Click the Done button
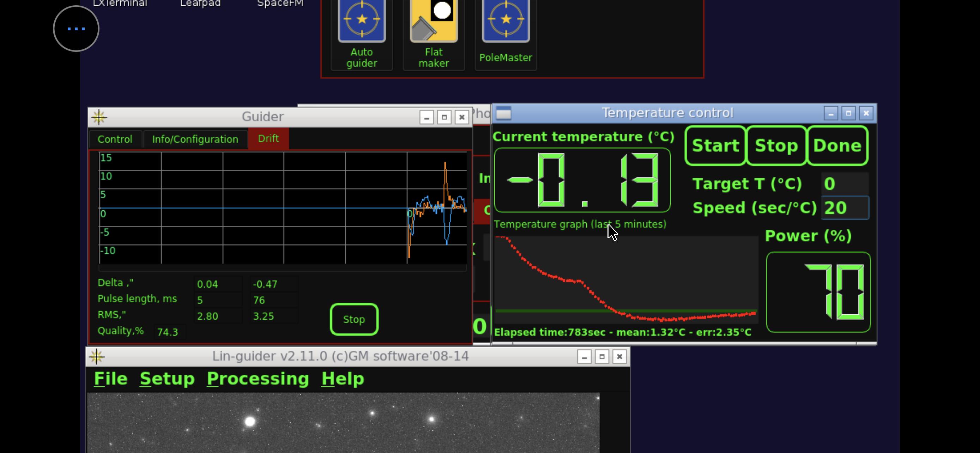 point(837,146)
